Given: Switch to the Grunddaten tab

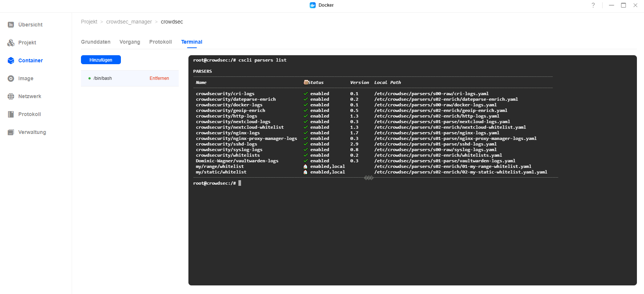Looking at the screenshot, I should (96, 42).
